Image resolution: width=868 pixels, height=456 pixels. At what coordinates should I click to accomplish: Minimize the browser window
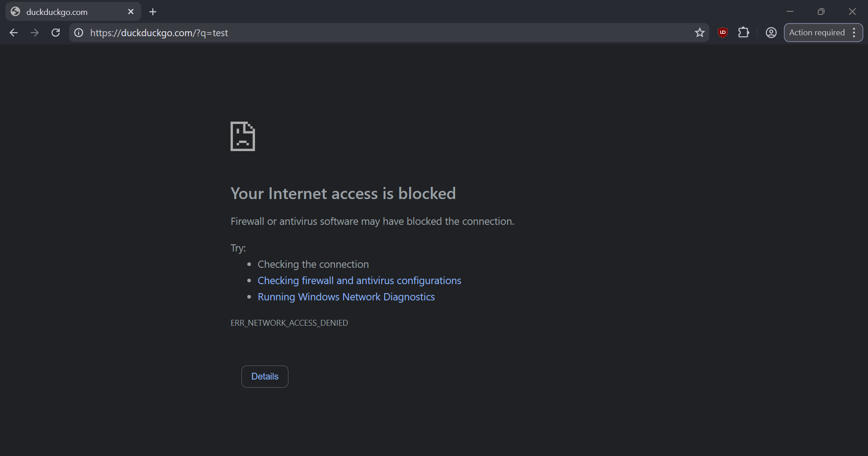click(790, 12)
